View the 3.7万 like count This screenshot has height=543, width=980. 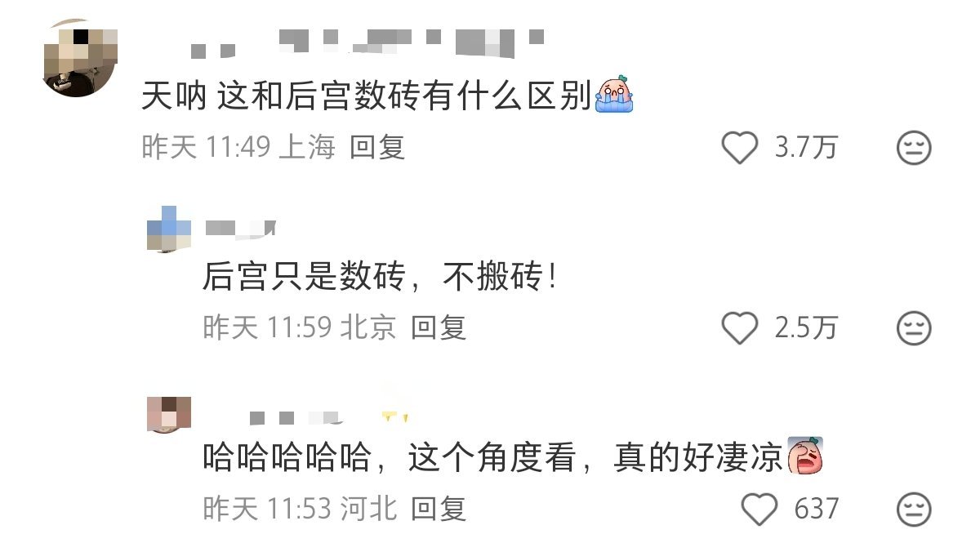pos(806,148)
